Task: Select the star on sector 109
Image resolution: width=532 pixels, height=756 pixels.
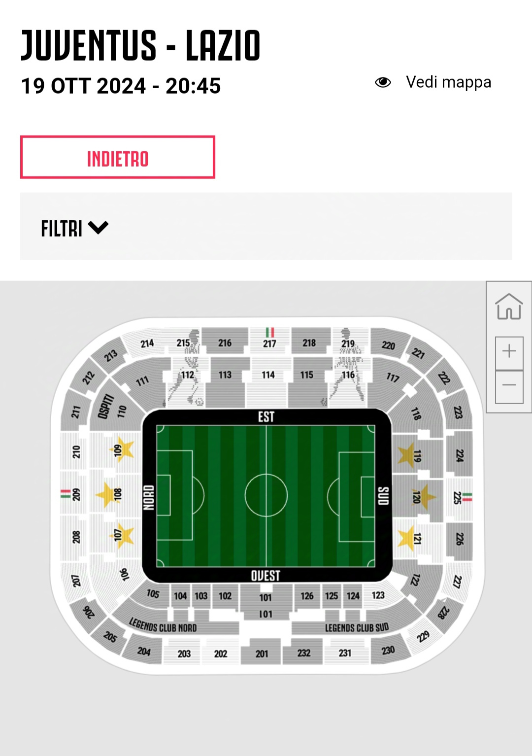Action: (x=125, y=448)
